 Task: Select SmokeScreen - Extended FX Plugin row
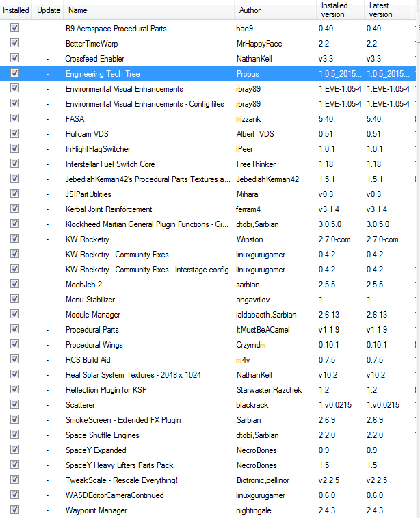208,420
